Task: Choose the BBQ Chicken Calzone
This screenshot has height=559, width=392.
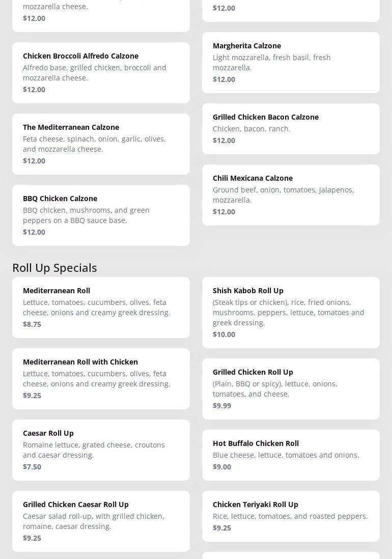Action: click(101, 215)
